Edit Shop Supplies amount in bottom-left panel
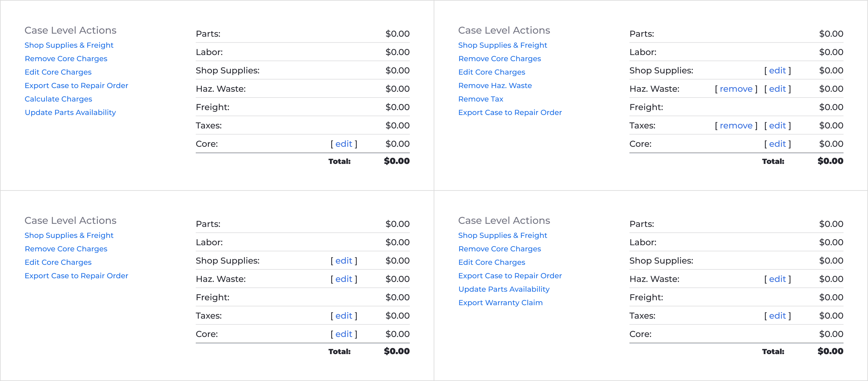This screenshot has height=381, width=868. pos(344,261)
